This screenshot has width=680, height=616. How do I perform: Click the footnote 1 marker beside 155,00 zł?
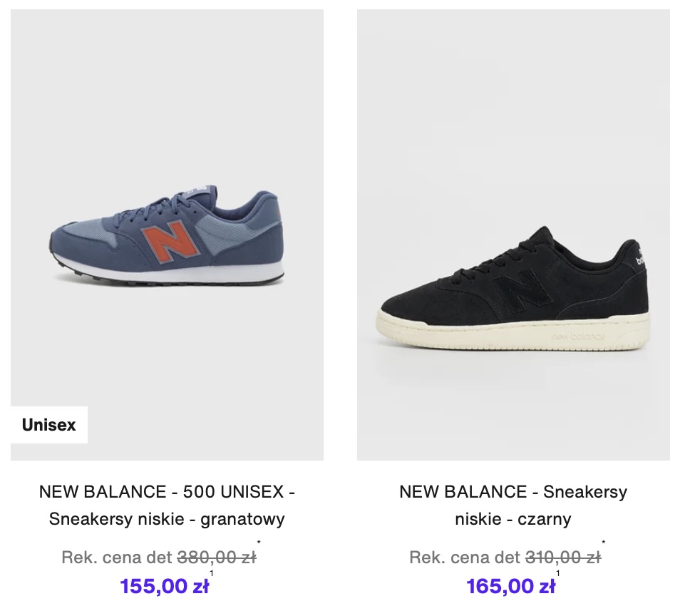[212, 573]
